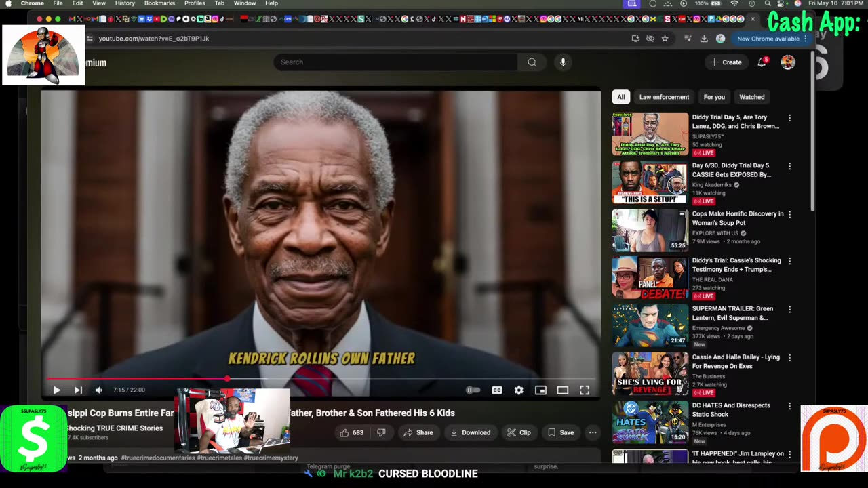Screen dimensions: 868x488
Task: Open the Profiles menu
Action: (x=195, y=3)
